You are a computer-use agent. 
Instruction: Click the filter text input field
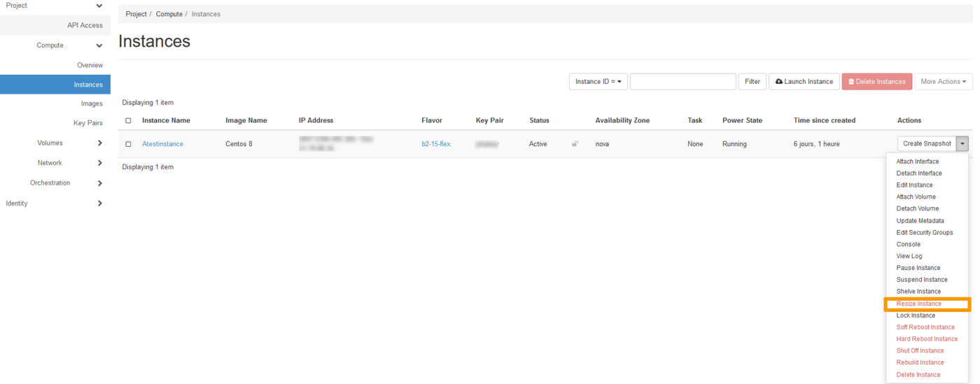682,82
